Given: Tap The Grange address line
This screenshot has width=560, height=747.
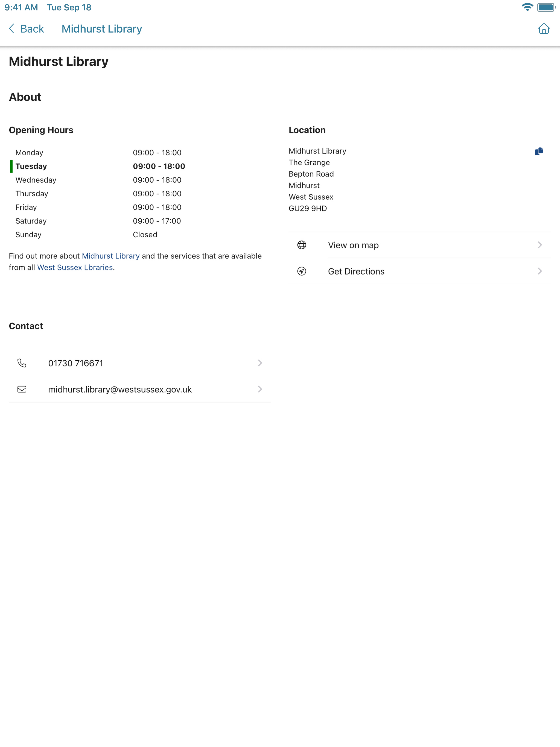Looking at the screenshot, I should pyautogui.click(x=309, y=162).
